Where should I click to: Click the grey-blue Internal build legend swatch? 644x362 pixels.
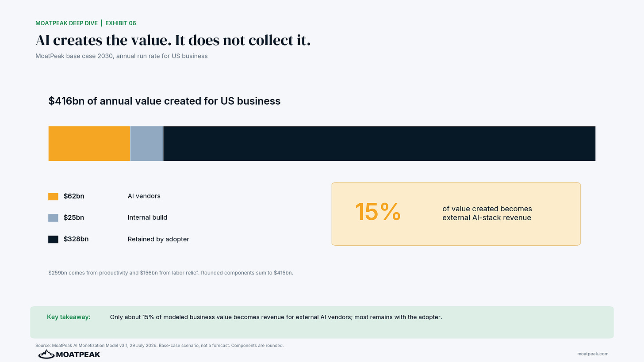(53, 218)
